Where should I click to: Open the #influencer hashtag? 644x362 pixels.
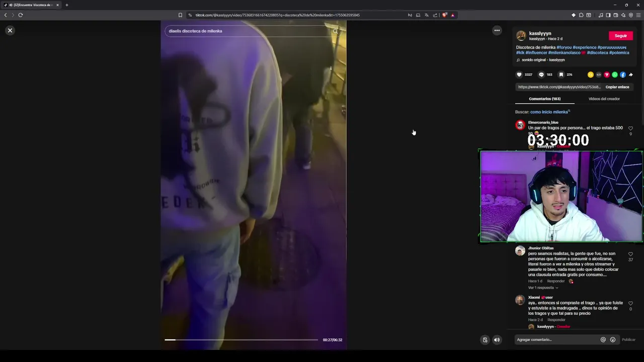point(536,53)
